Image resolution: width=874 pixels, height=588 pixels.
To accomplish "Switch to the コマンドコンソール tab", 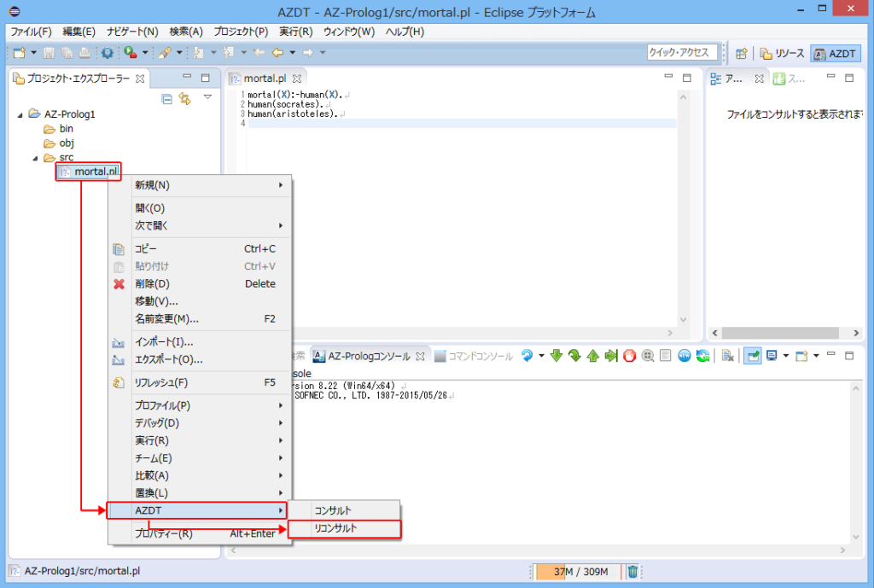I will 478,356.
